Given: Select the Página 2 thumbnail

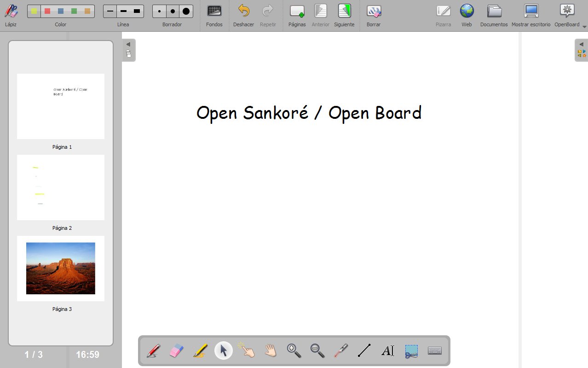Looking at the screenshot, I should pos(61,187).
